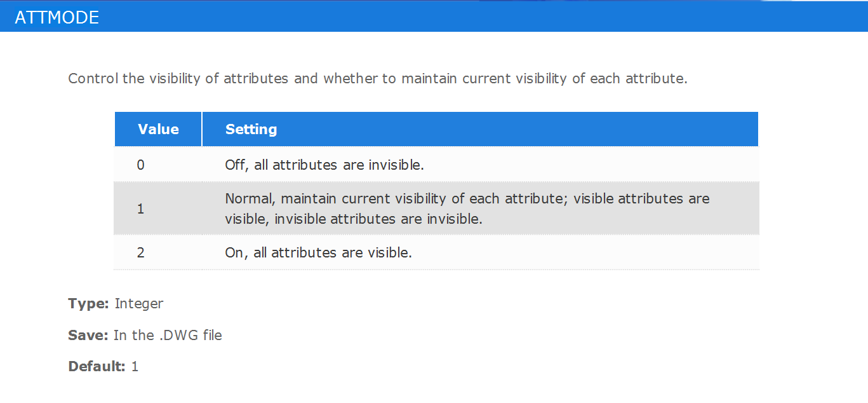This screenshot has height=403, width=868.
Task: Click 'In the .DWG file' text
Action: [168, 335]
